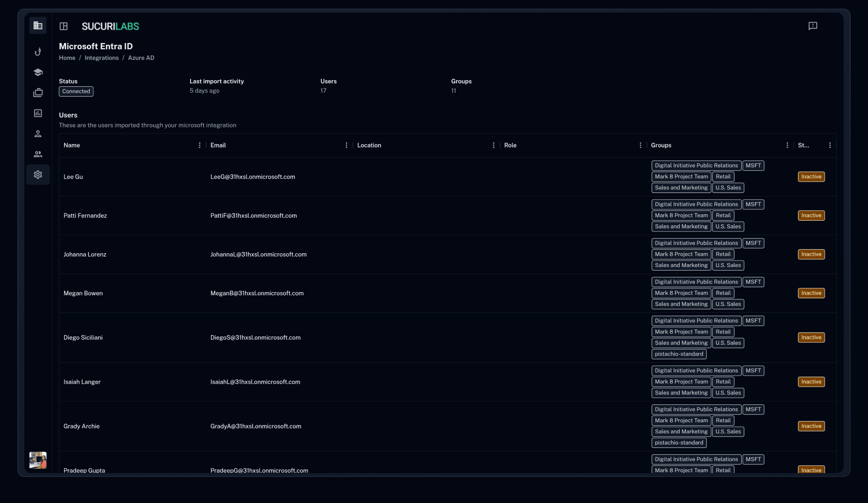Screen dimensions: 868x503
Task: Go to the Home breadcrumb
Action: [x=67, y=58]
